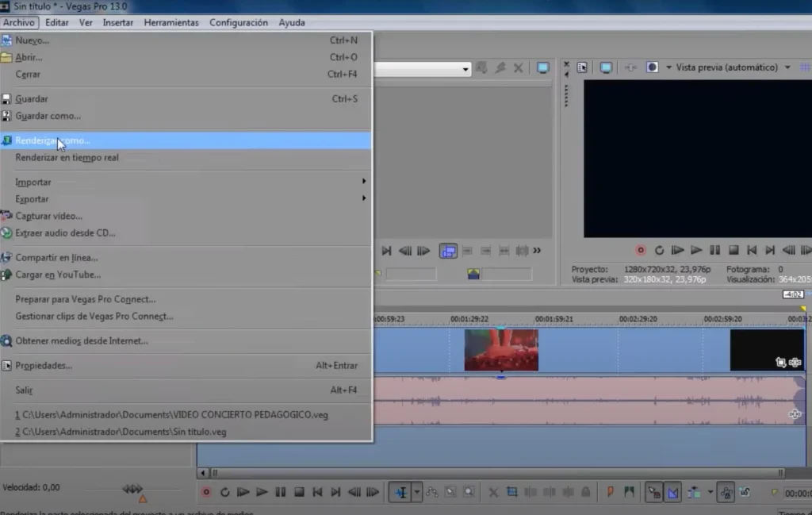Toggle ignore event grouping icon

[745, 492]
